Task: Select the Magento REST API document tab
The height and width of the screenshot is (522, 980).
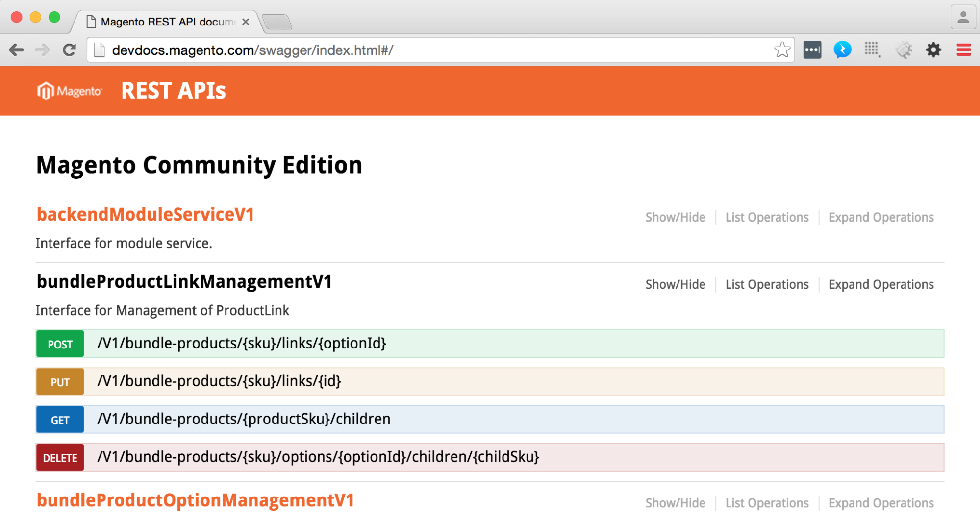Action: pos(167,22)
